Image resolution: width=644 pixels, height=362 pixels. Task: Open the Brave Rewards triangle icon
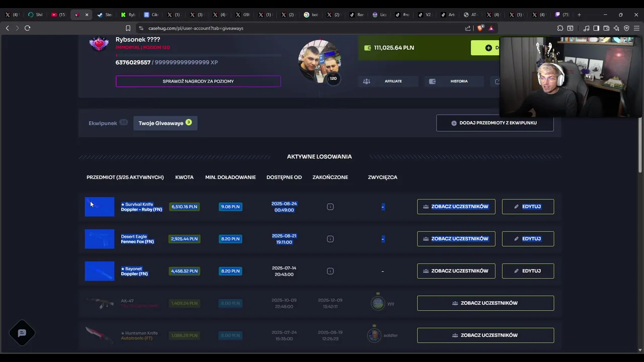[491, 28]
